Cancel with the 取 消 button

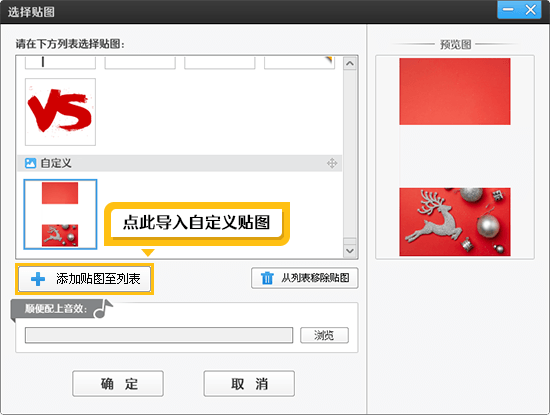[249, 383]
